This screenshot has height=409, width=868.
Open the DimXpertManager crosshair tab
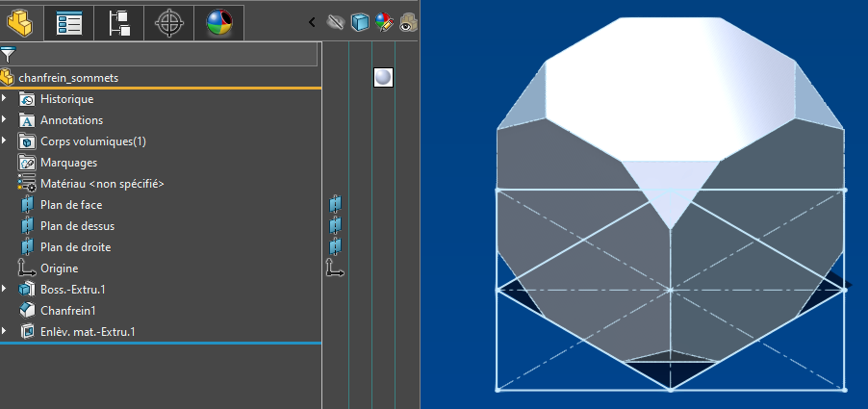(168, 23)
